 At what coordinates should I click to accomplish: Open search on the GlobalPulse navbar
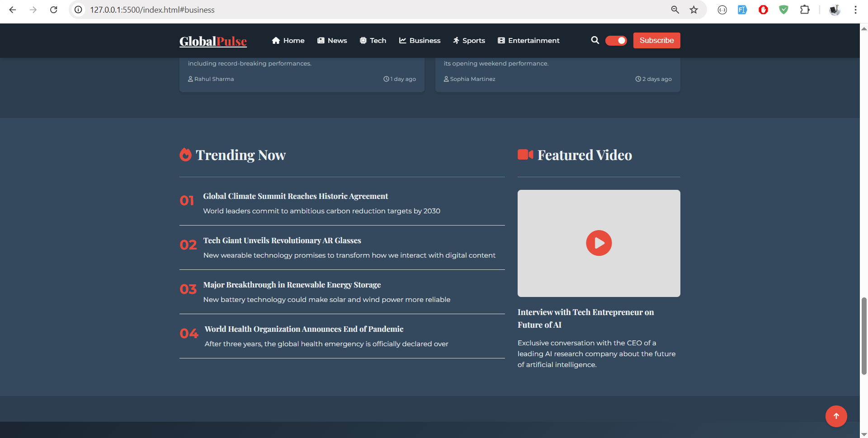595,40
